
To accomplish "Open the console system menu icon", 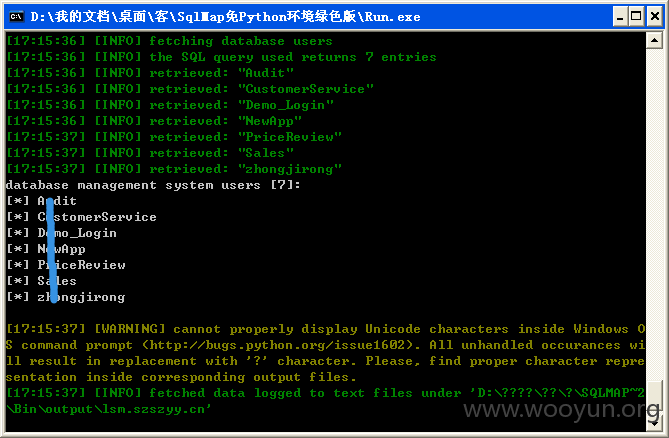I will pos(16,17).
